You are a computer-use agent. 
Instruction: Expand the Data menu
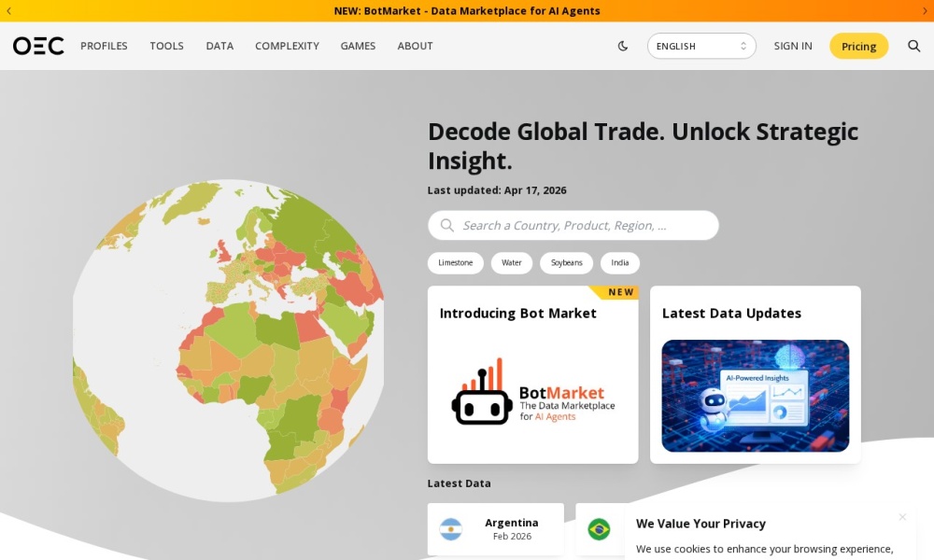click(x=219, y=46)
